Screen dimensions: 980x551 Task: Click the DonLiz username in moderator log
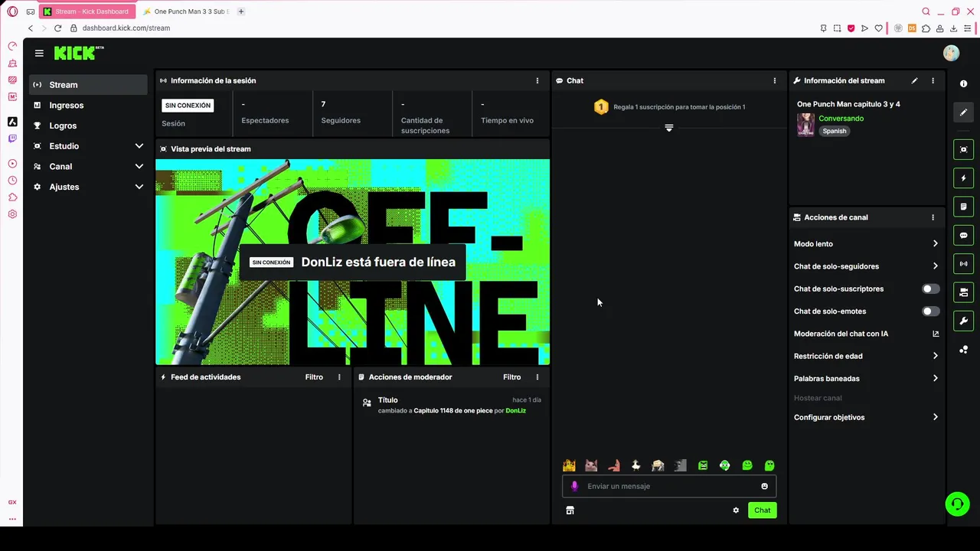(515, 411)
